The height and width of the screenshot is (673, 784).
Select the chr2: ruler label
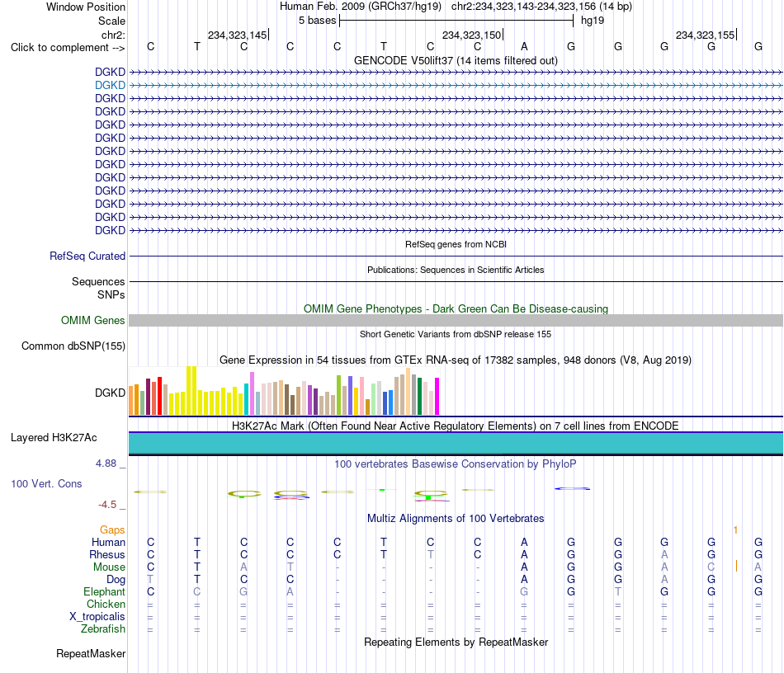click(113, 35)
